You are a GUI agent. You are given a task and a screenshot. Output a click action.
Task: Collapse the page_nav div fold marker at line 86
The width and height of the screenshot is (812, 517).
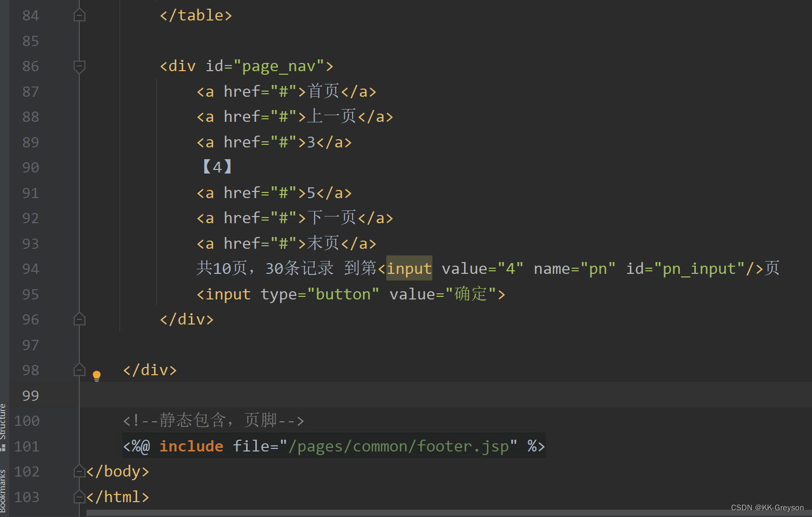click(79, 67)
